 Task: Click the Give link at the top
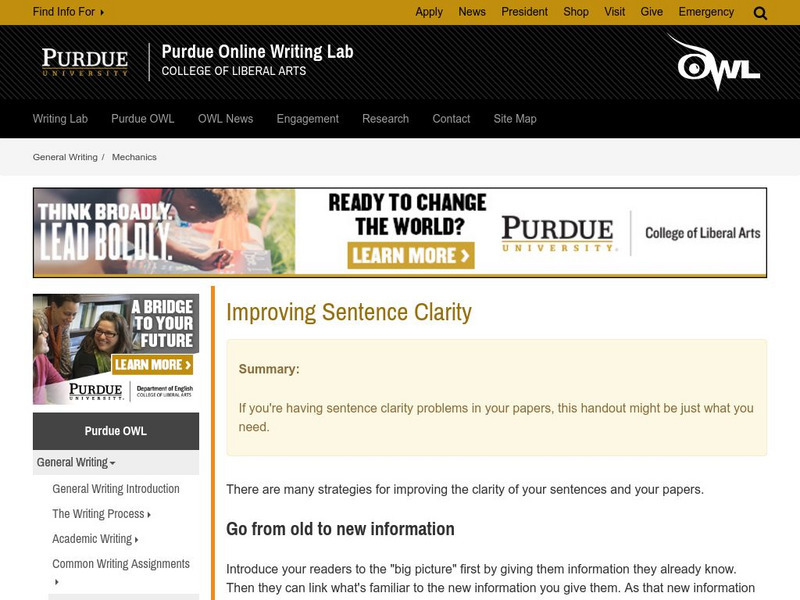pos(652,12)
